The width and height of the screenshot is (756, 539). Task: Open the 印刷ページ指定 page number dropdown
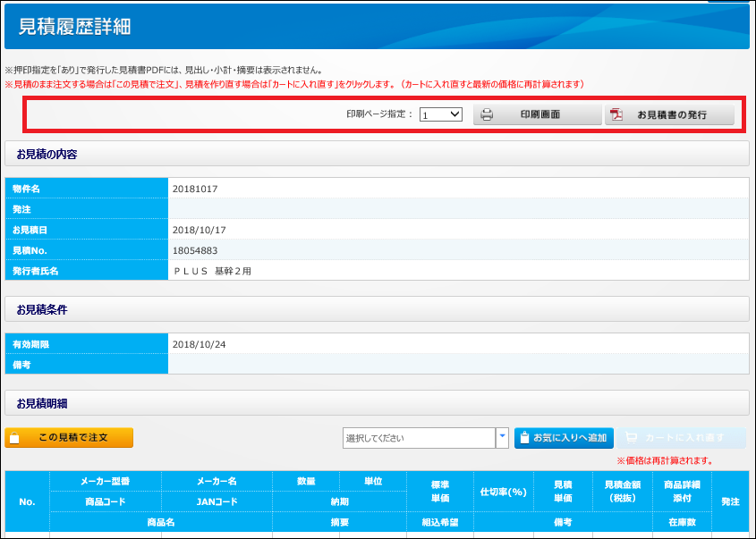[x=441, y=114]
